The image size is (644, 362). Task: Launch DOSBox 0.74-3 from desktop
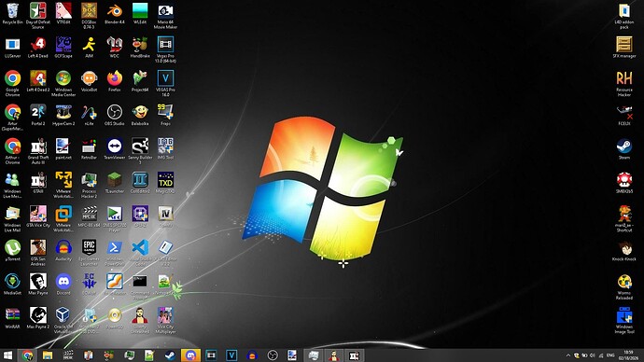89,16
